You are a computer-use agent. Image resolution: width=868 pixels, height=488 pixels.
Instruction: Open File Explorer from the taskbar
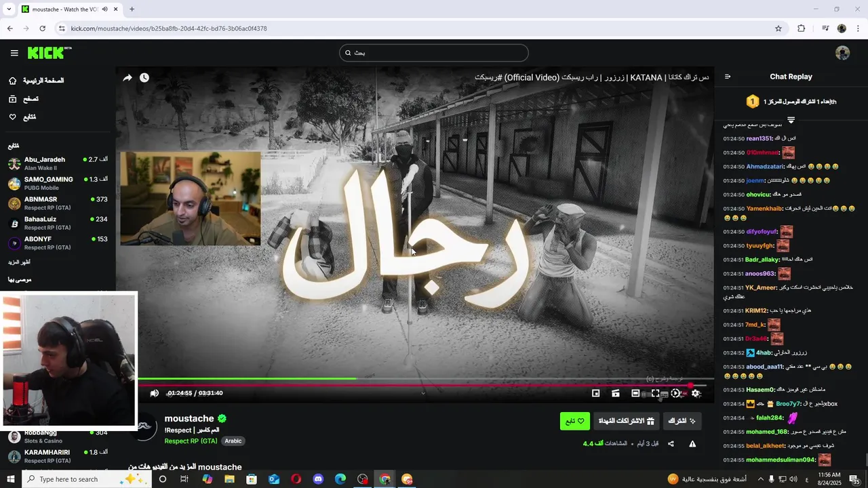(229, 479)
